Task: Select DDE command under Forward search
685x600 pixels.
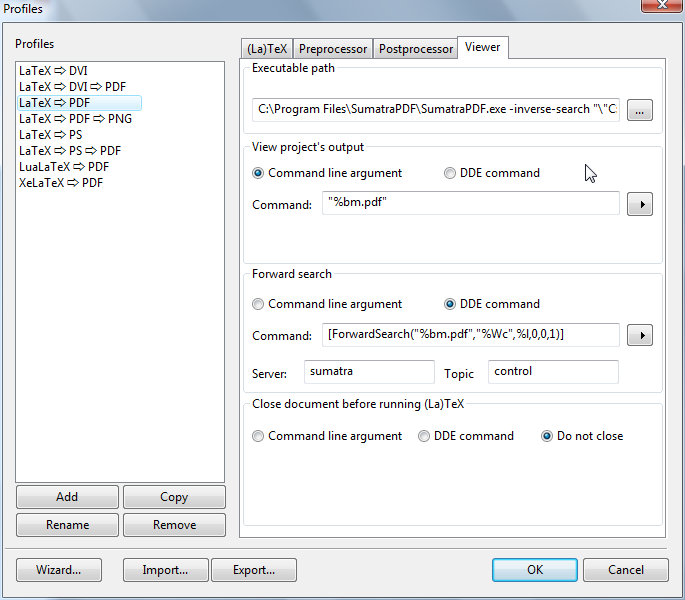Action: [491, 304]
